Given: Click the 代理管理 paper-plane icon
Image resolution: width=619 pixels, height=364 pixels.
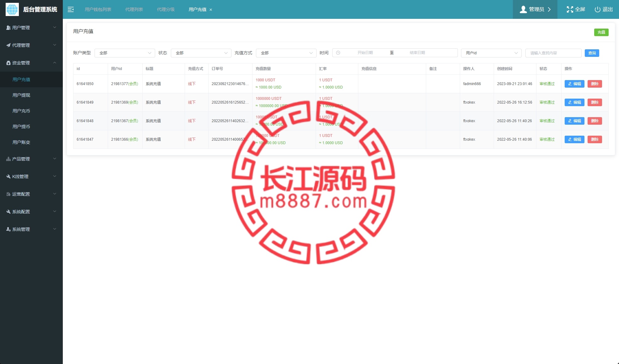Looking at the screenshot, I should (x=8, y=45).
